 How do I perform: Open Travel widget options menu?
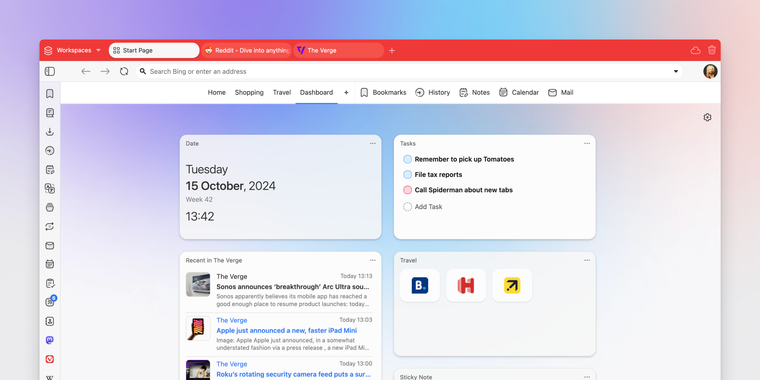[587, 260]
